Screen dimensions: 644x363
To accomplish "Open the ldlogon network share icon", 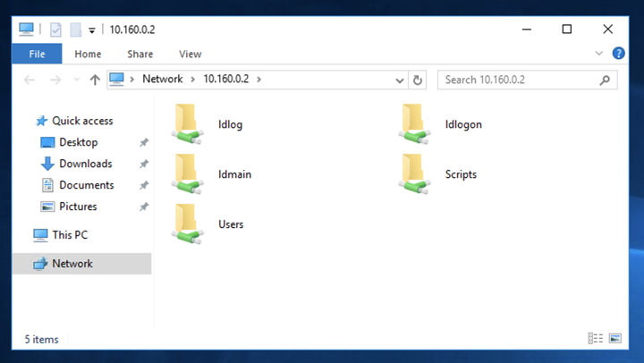I will point(412,124).
